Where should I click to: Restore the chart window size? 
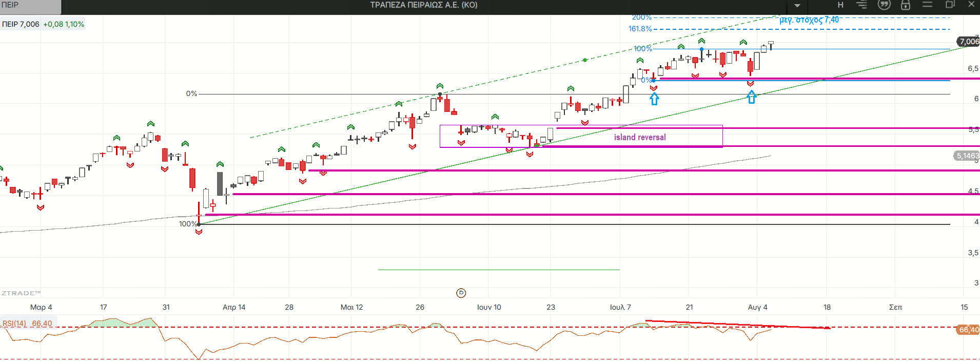(x=950, y=4)
